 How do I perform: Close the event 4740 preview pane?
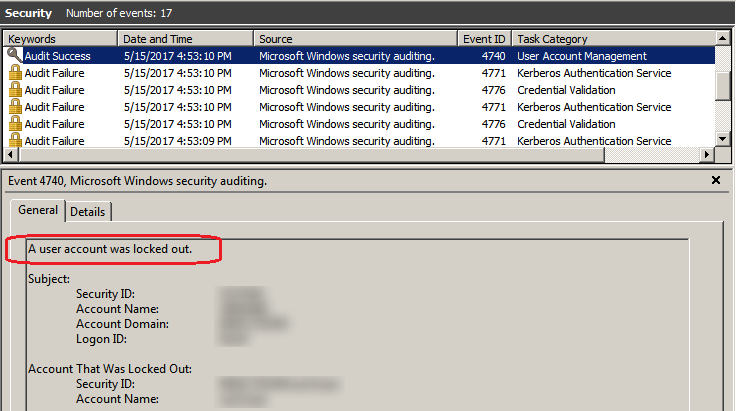(715, 181)
